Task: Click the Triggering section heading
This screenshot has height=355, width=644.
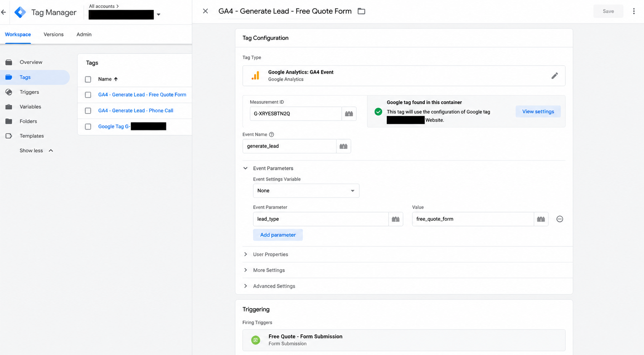Action: [256, 309]
